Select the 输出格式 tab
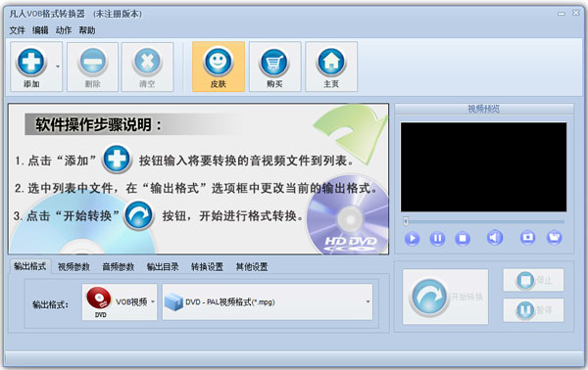The image size is (588, 370). coord(30,266)
